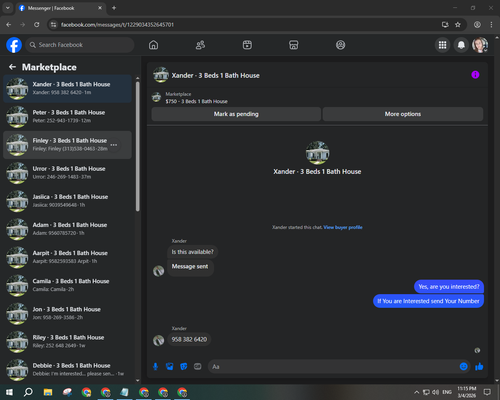Bookmark this page with the star icon
500x400 pixels.
point(458,25)
